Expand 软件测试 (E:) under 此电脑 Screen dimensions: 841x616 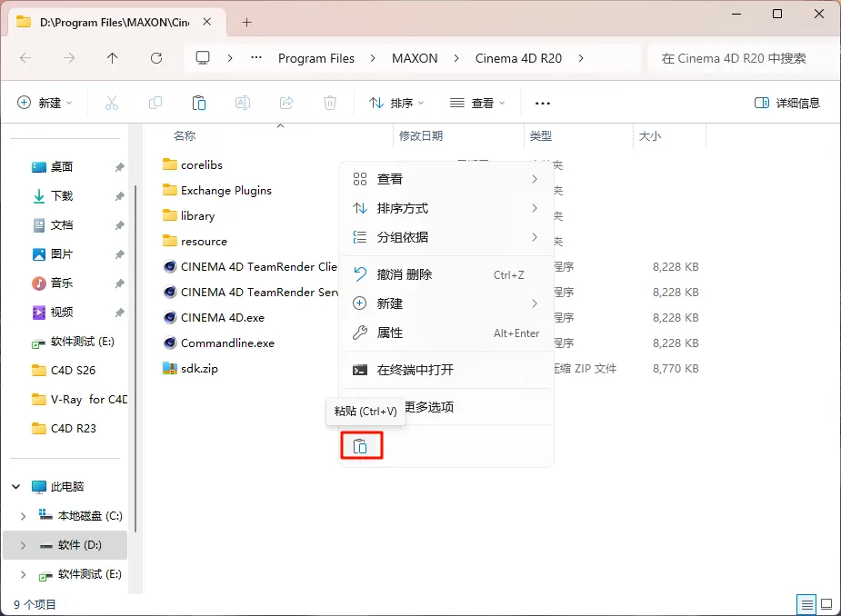23,574
